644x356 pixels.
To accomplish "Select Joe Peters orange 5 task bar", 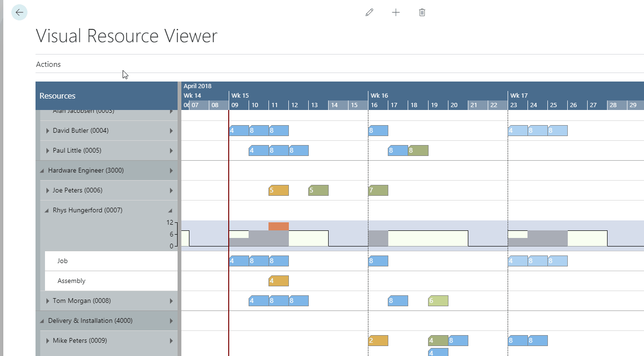I will point(278,191).
